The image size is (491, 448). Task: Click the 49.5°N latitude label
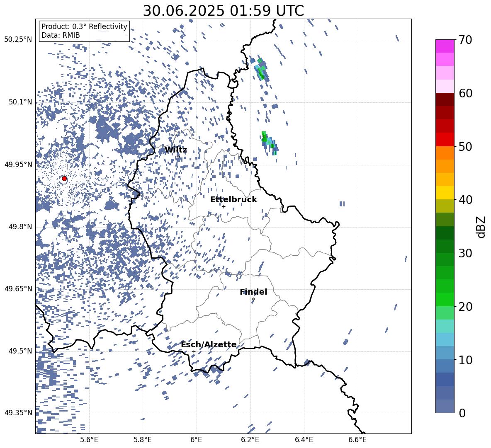20,351
